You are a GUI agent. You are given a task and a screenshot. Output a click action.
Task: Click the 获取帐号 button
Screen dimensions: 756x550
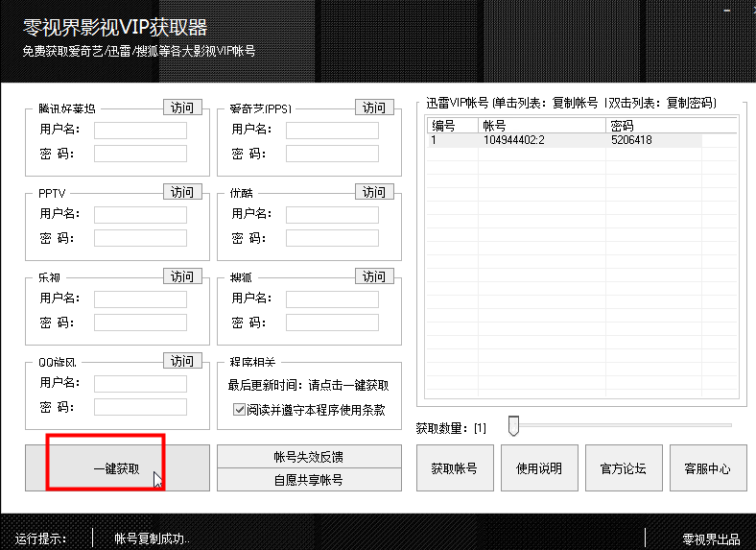pos(455,468)
